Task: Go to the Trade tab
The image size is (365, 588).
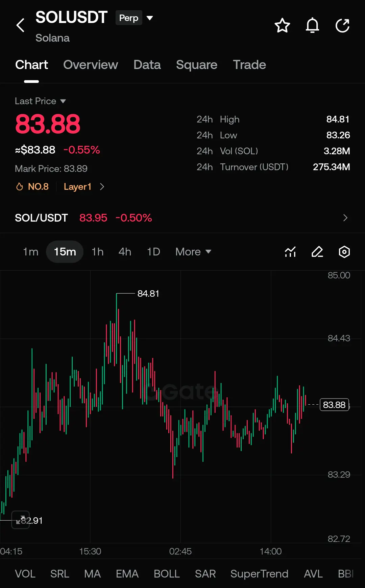Action: 249,65
